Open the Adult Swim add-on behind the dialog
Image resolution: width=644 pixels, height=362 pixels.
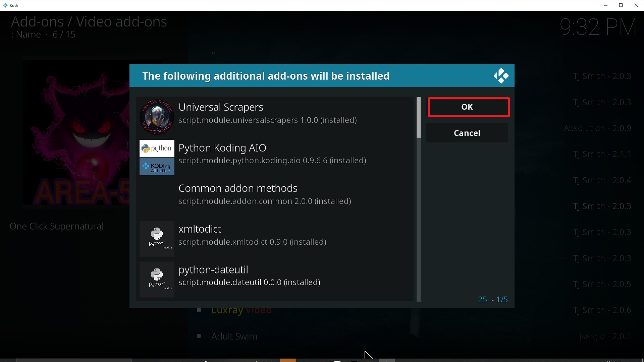(234, 336)
